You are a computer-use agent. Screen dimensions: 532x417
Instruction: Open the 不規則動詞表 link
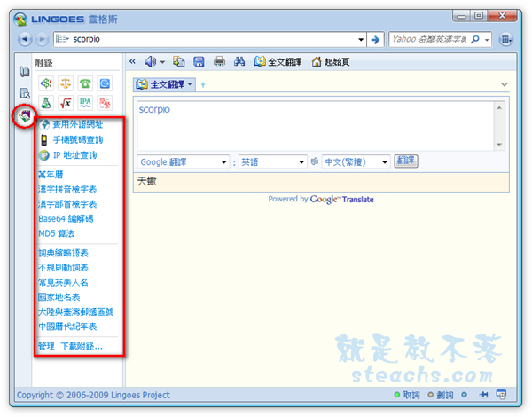pos(63,268)
